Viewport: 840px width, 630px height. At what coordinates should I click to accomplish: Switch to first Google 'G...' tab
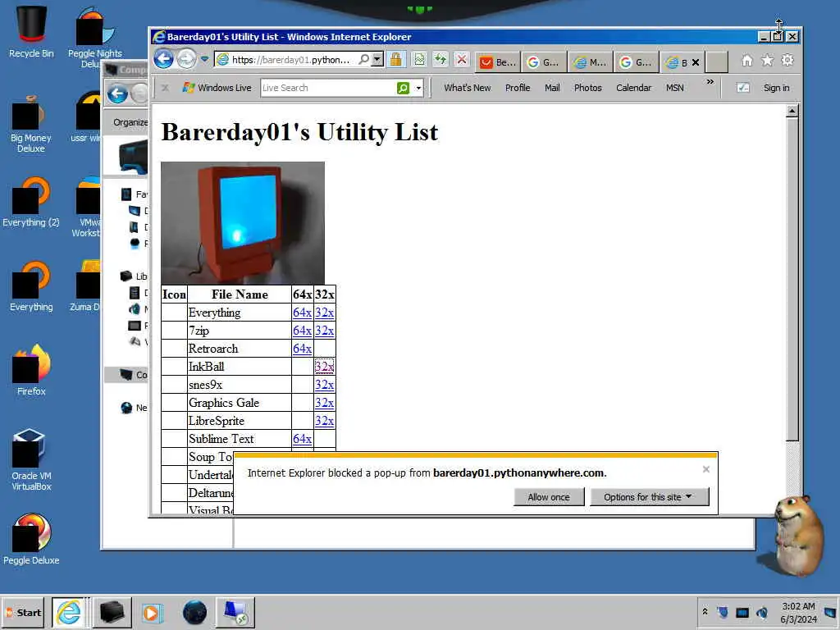tap(543, 62)
